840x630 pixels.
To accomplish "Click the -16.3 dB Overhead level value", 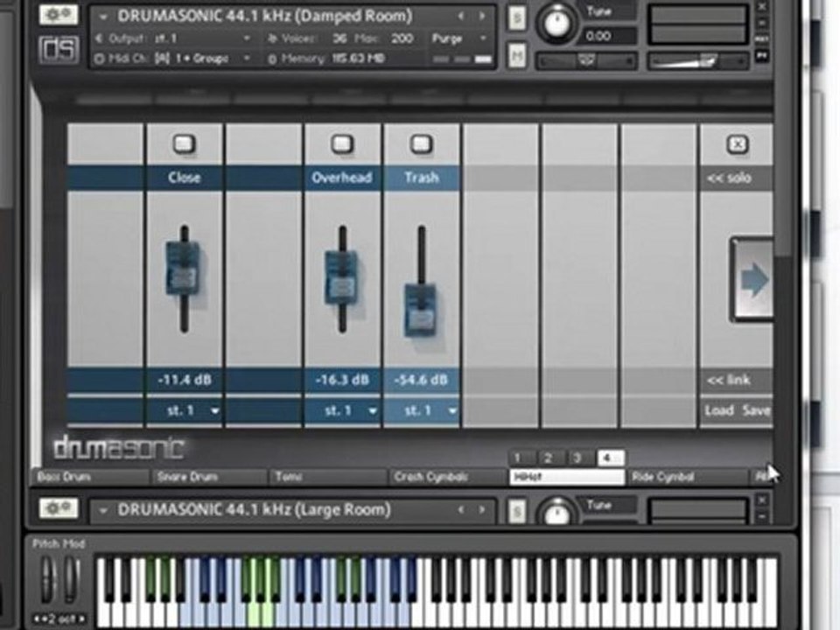I will coord(342,380).
